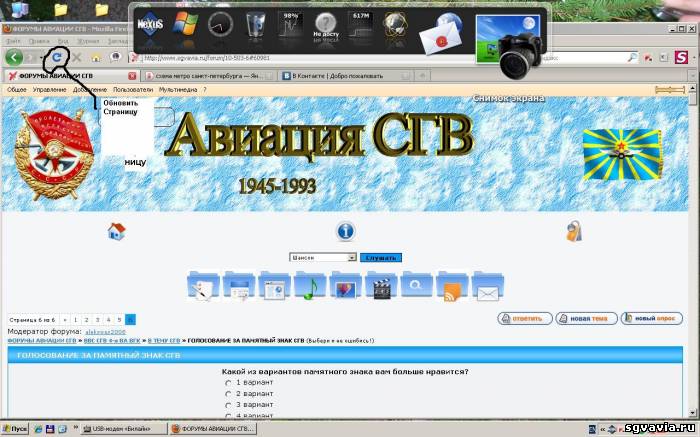This screenshot has height=437, width=700.
Task: Pick the '3 вариант' poll option
Action: (228, 405)
